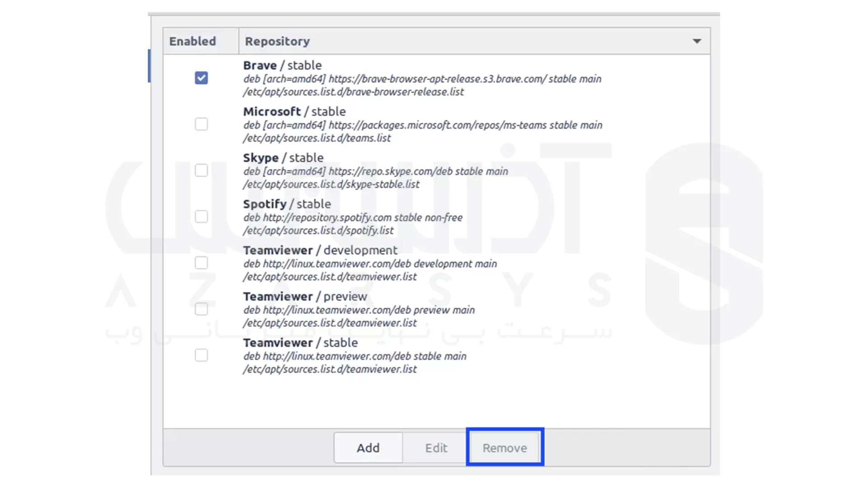
Task: Select the Teamviewer / stable repository title
Action: [x=301, y=343]
